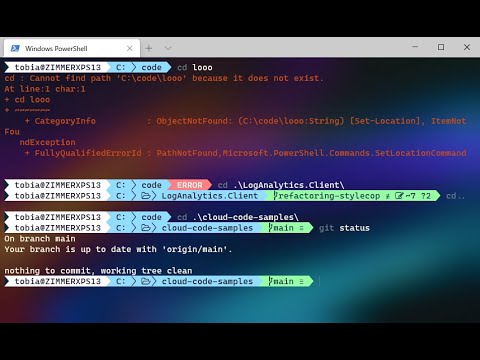The width and height of the screenshot is (480, 360).
Task: Click the folder icon before LogAnalytics.Client
Action: pyautogui.click(x=146, y=196)
